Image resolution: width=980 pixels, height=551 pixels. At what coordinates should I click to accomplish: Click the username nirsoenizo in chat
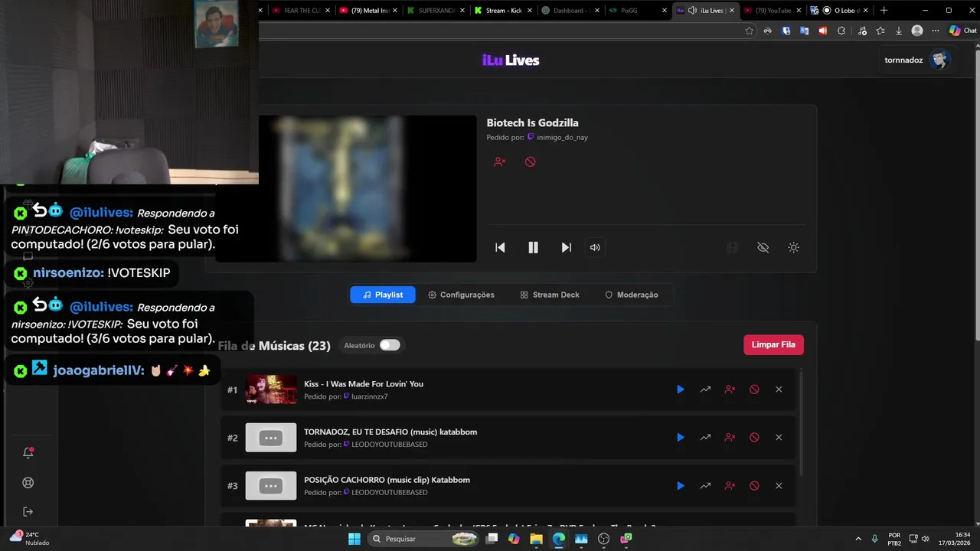pyautogui.click(x=67, y=273)
